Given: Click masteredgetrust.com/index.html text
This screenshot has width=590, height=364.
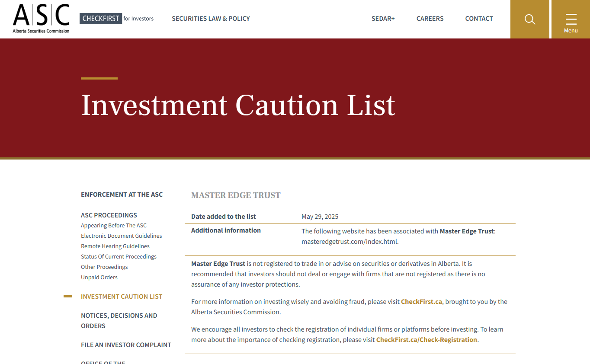Looking at the screenshot, I should click(350, 242).
